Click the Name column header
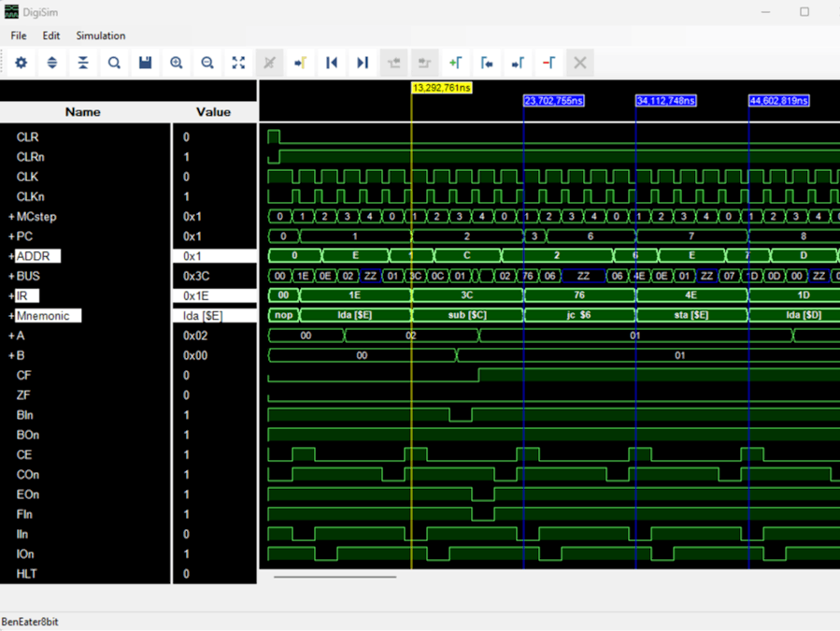Image resolution: width=840 pixels, height=631 pixels. tap(83, 112)
